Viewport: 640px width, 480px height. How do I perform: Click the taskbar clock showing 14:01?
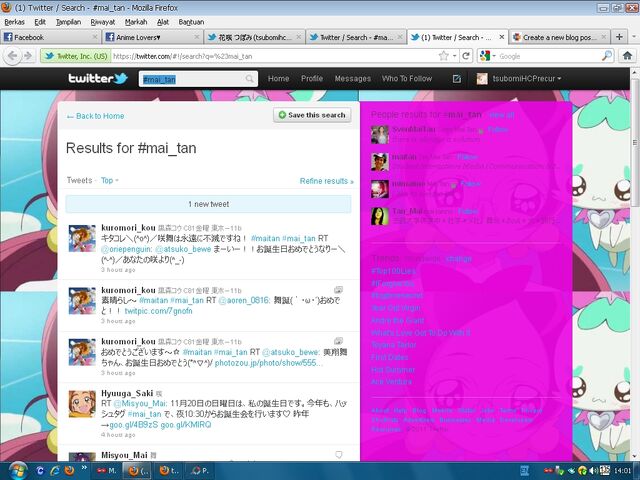pos(622,471)
